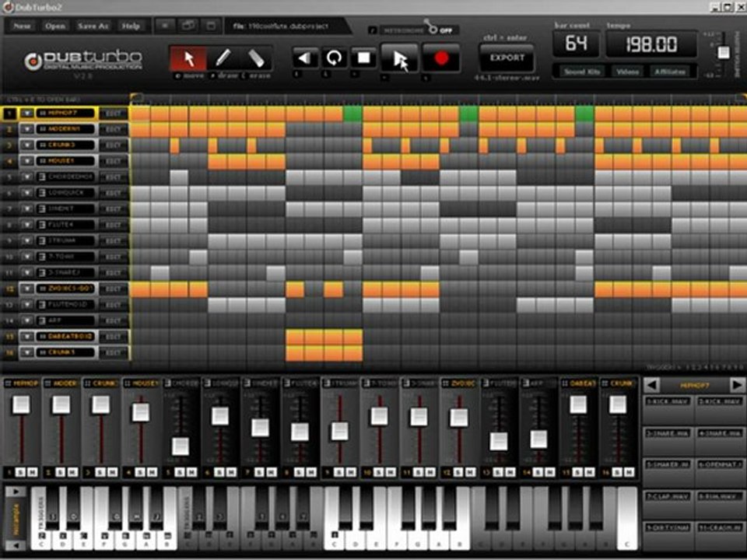The image size is (747, 560).
Task: Expand dropdown for track 2 MODERN1
Action: point(27,129)
